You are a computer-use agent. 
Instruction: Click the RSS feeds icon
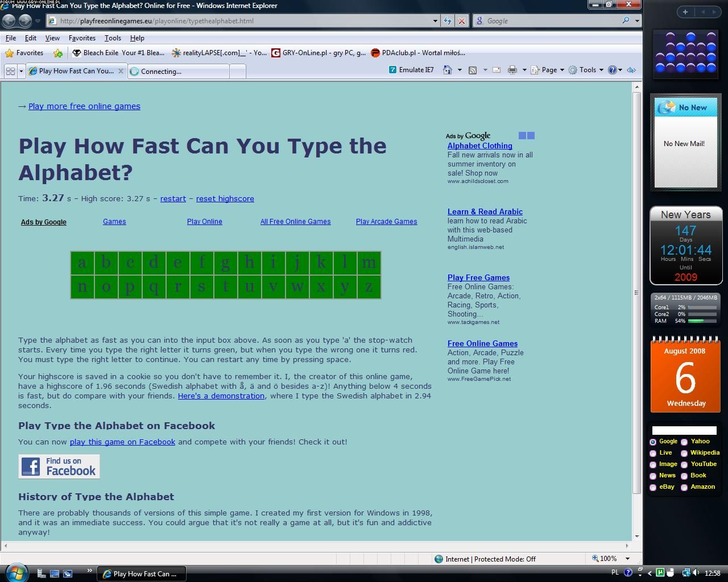point(472,70)
